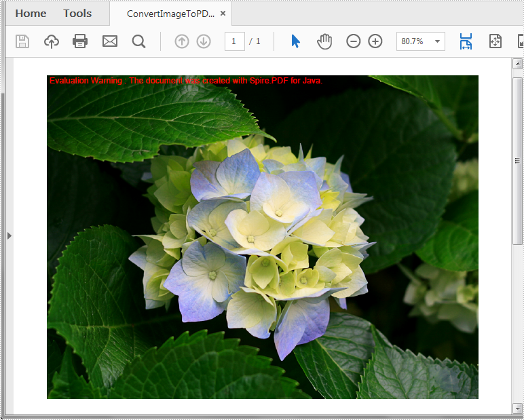Screen dimensions: 524x420
Task: Click the Save file icon
Action: click(22, 41)
